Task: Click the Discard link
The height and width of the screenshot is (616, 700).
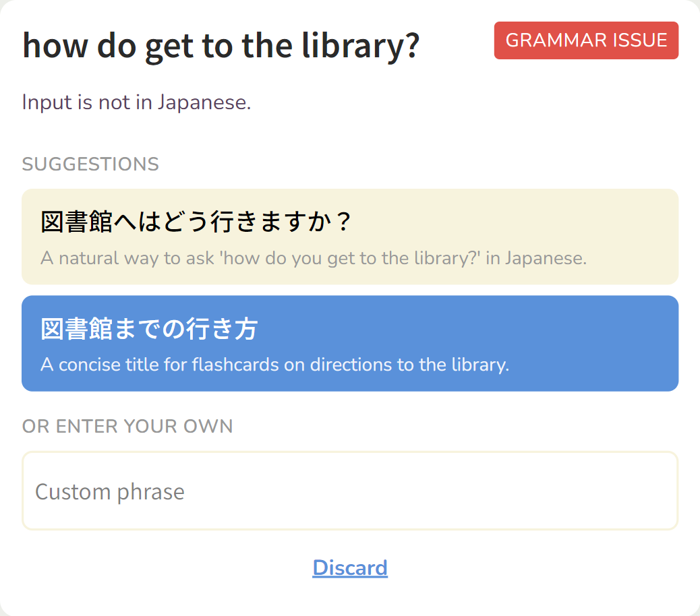Action: point(350,568)
